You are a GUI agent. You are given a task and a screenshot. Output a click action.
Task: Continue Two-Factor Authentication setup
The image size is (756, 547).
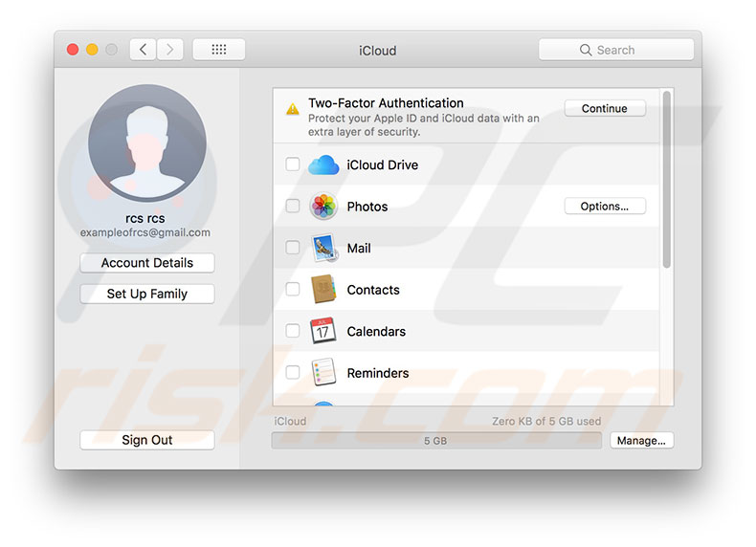point(605,108)
